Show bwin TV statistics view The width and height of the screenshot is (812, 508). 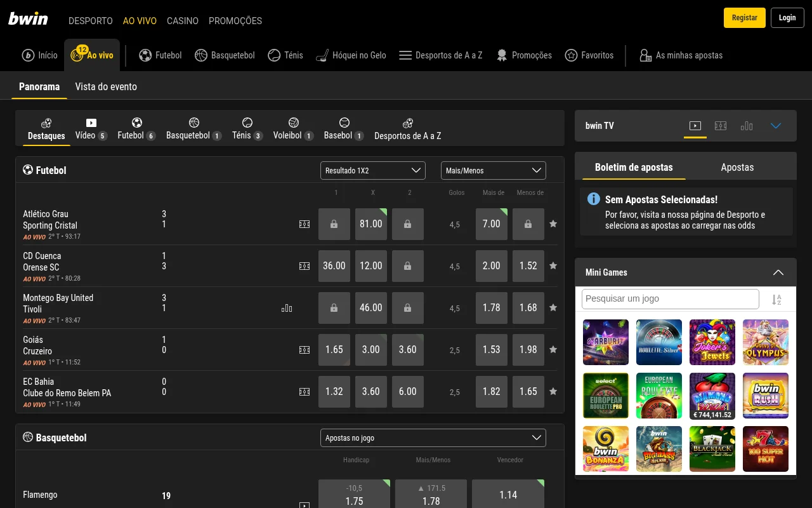coord(747,126)
